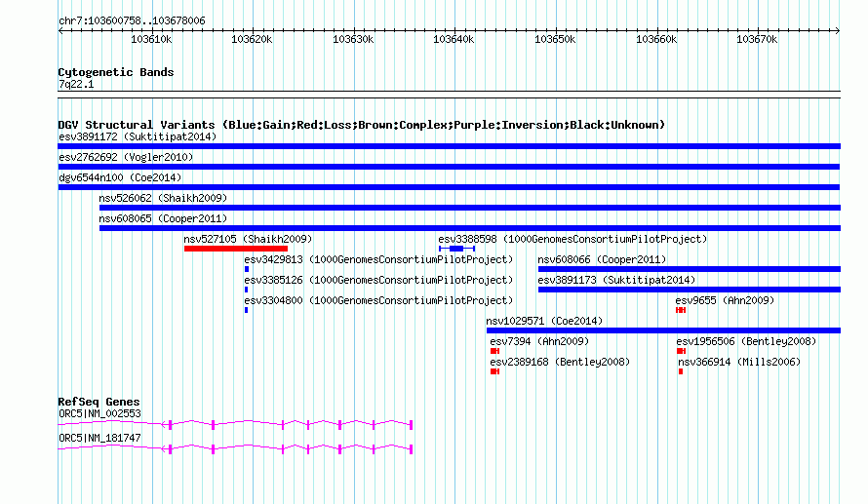Click the esv9655 (Ahn2009) label
Screen dimensions: 868x504
(x=725, y=300)
